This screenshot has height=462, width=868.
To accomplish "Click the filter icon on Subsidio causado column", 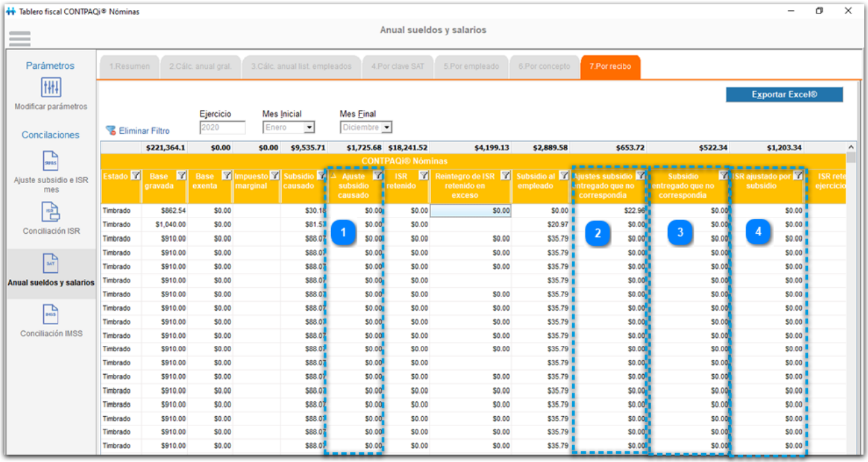I will [x=322, y=176].
